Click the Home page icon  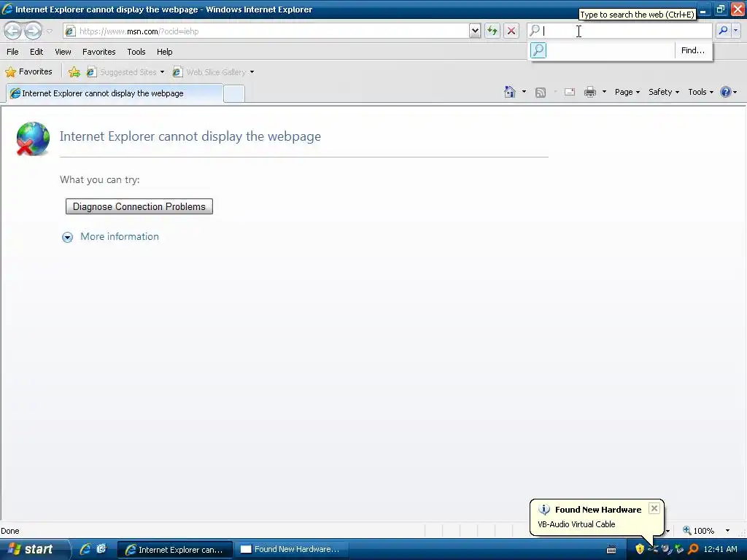(510, 92)
